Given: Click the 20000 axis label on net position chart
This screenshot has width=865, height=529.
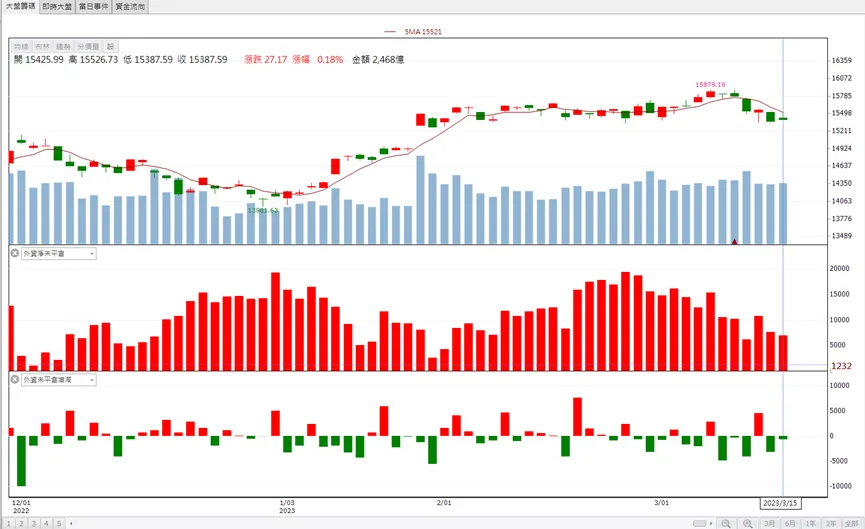Looking at the screenshot, I should click(840, 269).
